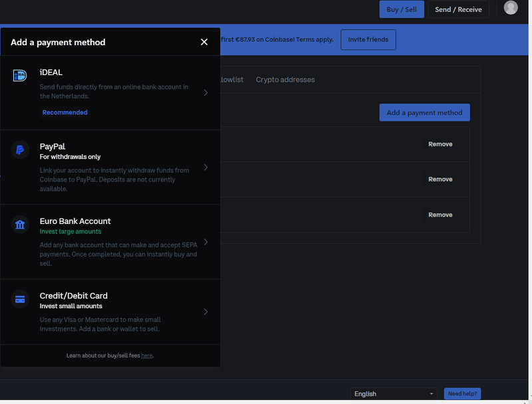The height and width of the screenshot is (404, 532).
Task: Click 'Invest small amounts' text
Action: click(70, 306)
